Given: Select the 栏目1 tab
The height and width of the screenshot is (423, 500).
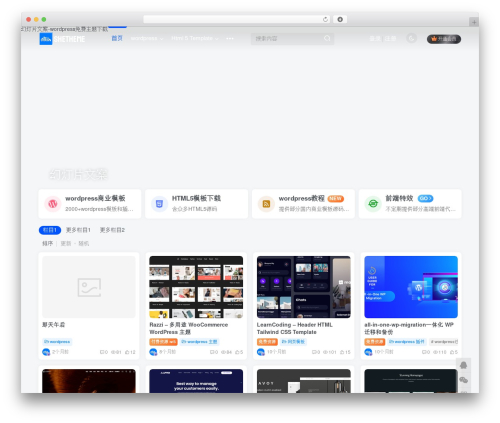Looking at the screenshot, I should (x=50, y=230).
